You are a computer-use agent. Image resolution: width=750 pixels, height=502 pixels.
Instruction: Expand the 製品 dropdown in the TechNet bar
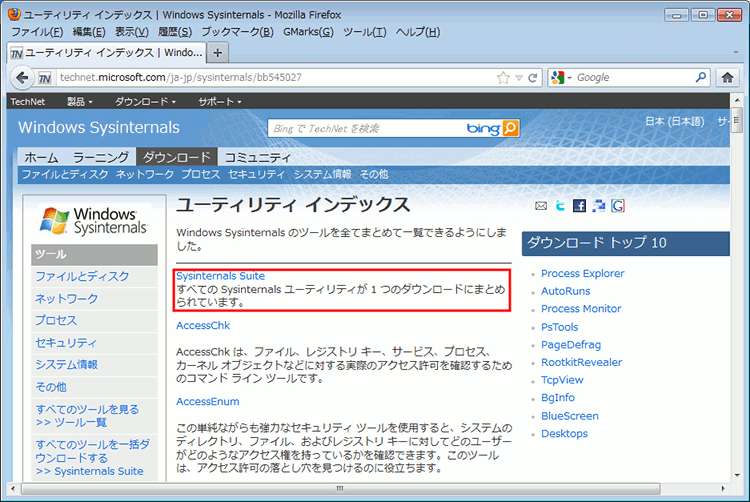79,101
